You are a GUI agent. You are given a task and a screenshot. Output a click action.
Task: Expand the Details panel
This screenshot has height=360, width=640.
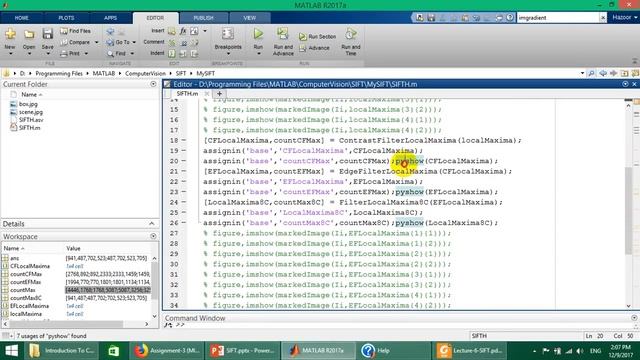click(x=151, y=224)
